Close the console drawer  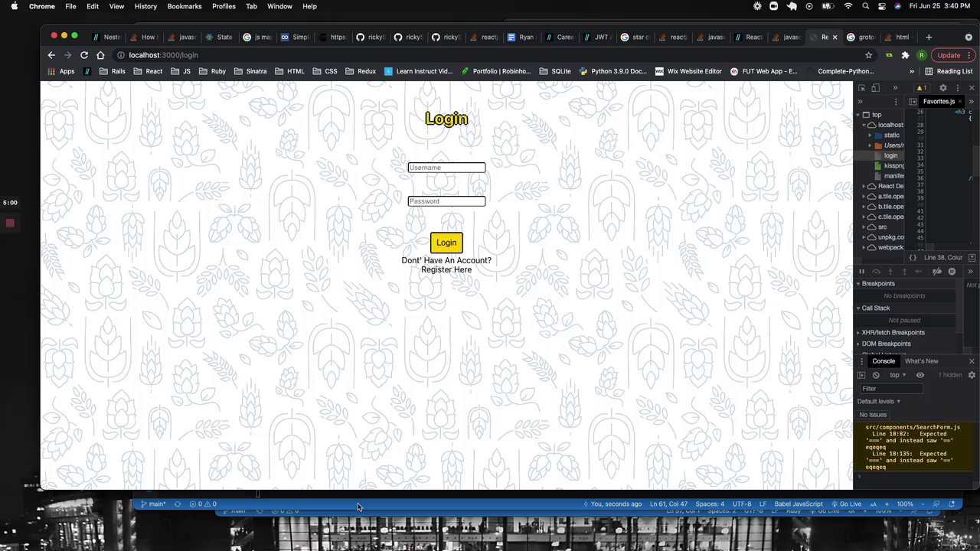[972, 361]
